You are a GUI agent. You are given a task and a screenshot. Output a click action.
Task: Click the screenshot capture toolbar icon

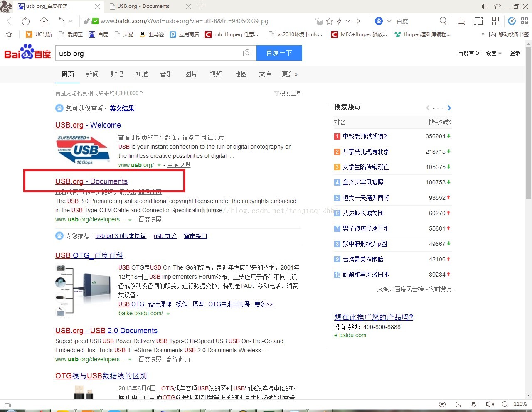479,21
